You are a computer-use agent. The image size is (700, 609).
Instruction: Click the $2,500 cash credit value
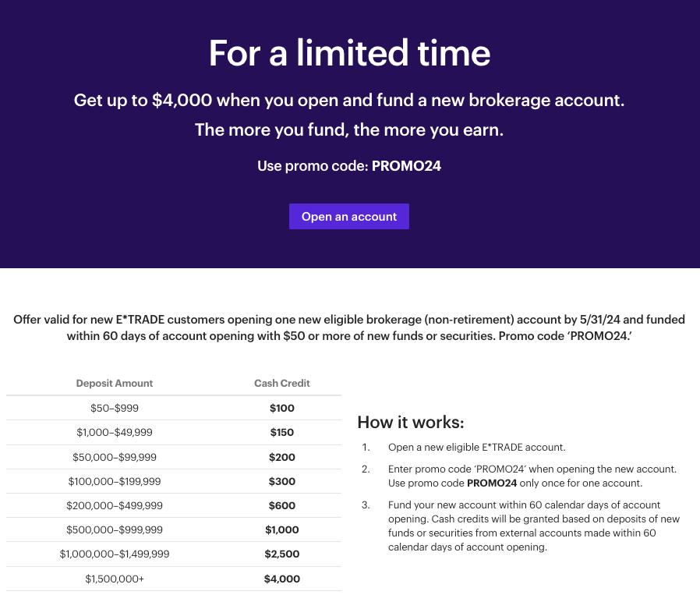click(x=281, y=554)
